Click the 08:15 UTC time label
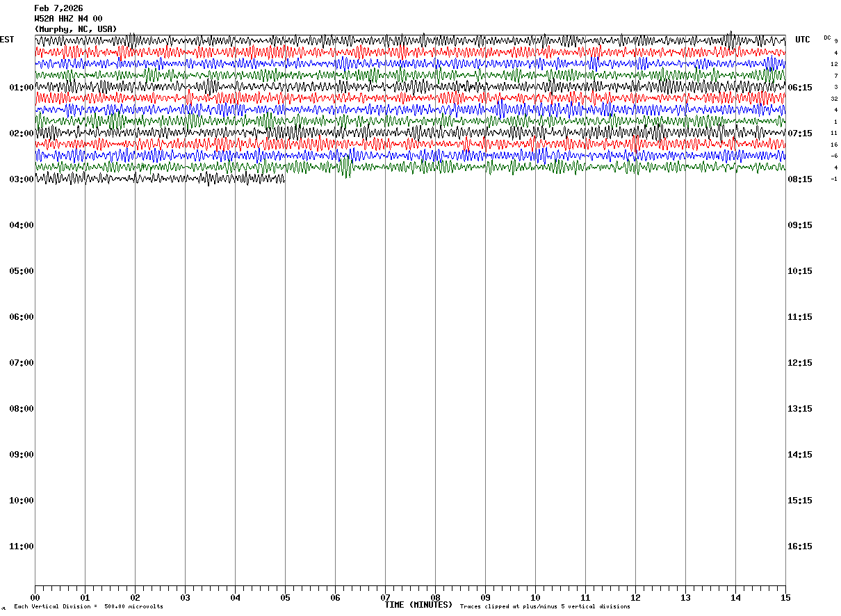This screenshot has height=616, width=841. click(x=800, y=179)
